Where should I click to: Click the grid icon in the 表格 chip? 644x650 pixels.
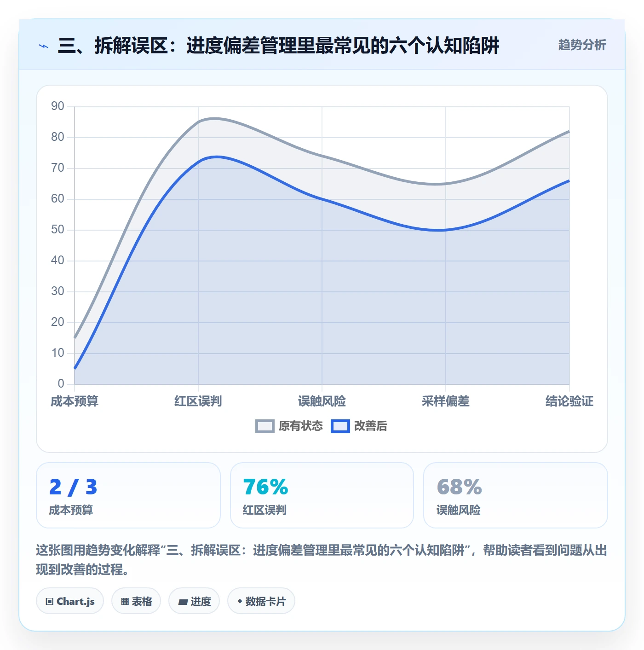click(125, 602)
